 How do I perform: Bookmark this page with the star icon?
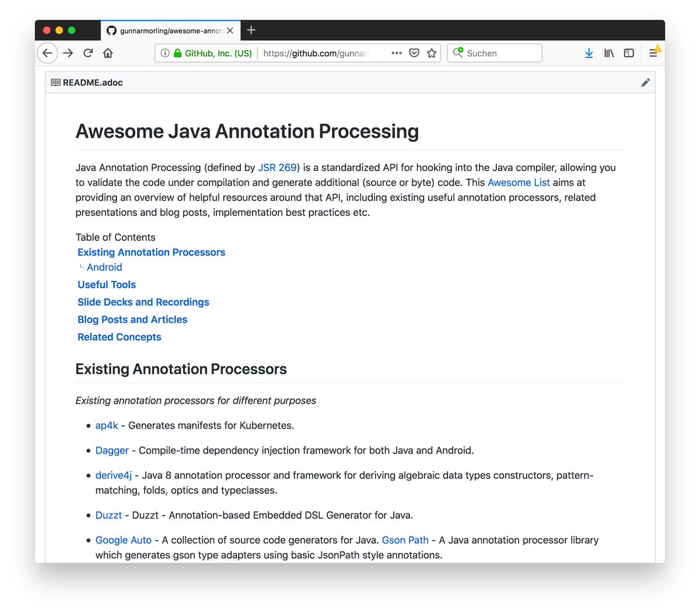[432, 52]
